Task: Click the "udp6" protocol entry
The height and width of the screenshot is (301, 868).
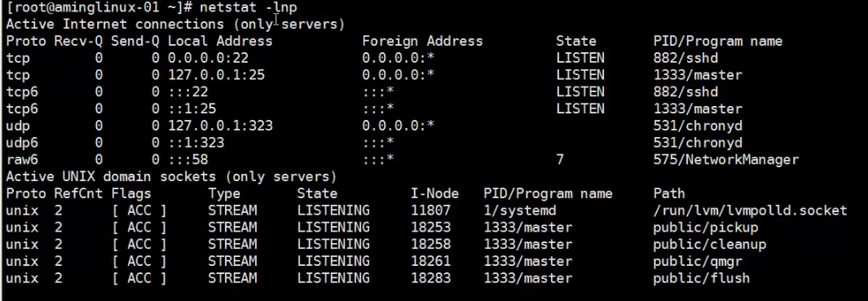Action: [x=22, y=143]
